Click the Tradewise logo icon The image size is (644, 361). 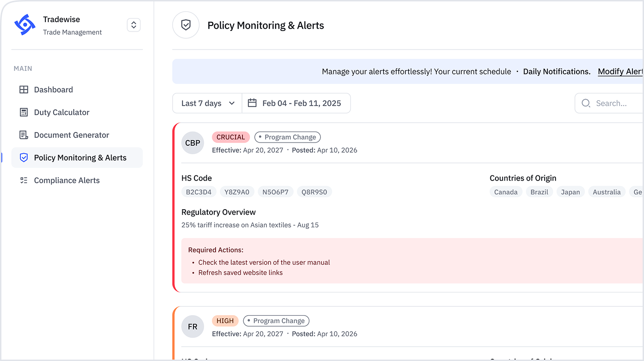(25, 25)
